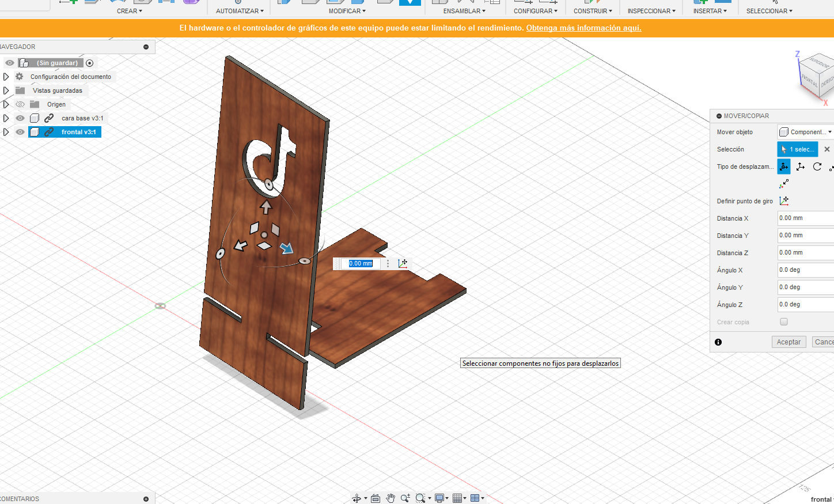Hide the frontal v3:1 component
Image resolution: width=834 pixels, height=504 pixels.
(20, 132)
